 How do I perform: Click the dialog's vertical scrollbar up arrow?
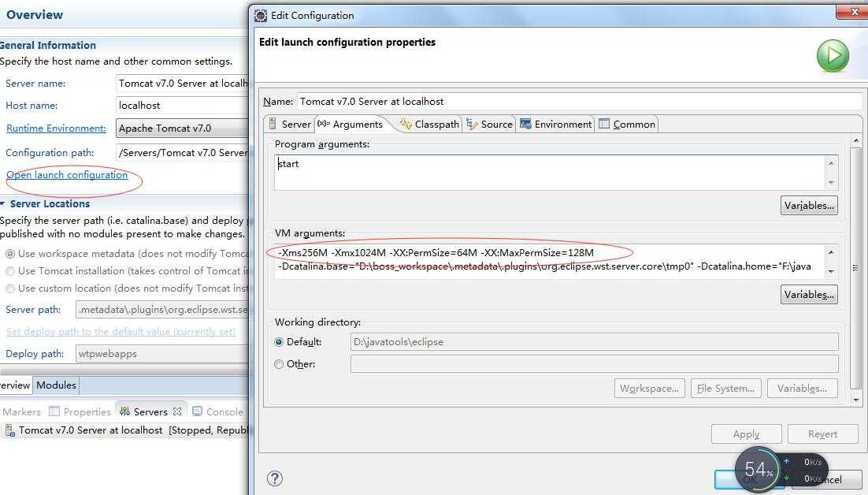coord(856,140)
